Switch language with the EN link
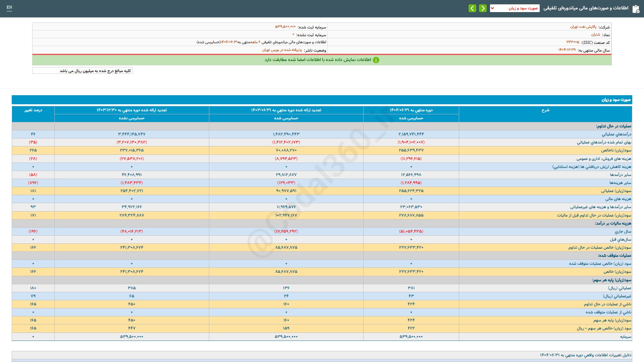This screenshot has width=644, height=362. (x=9, y=7)
